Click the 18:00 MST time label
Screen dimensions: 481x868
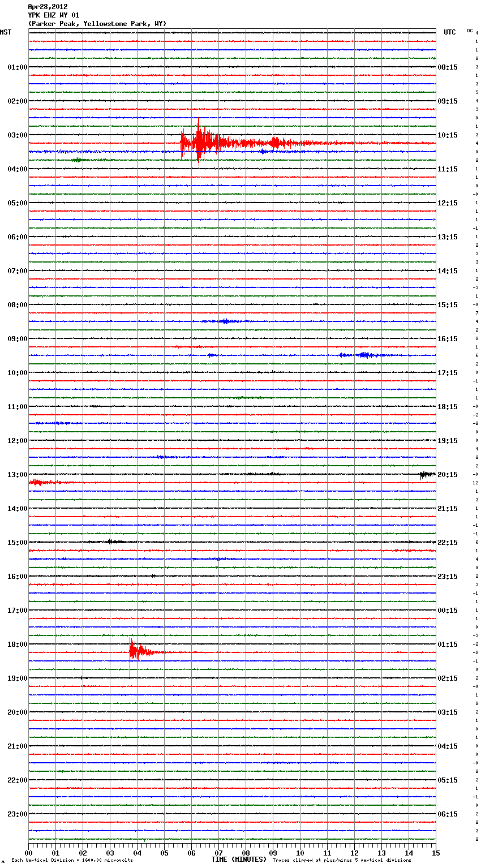coord(18,644)
